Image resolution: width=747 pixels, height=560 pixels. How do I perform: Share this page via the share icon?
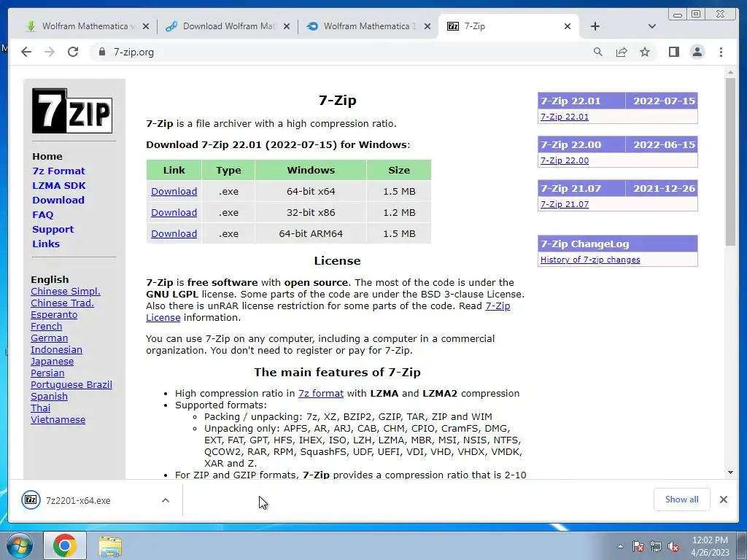622,52
